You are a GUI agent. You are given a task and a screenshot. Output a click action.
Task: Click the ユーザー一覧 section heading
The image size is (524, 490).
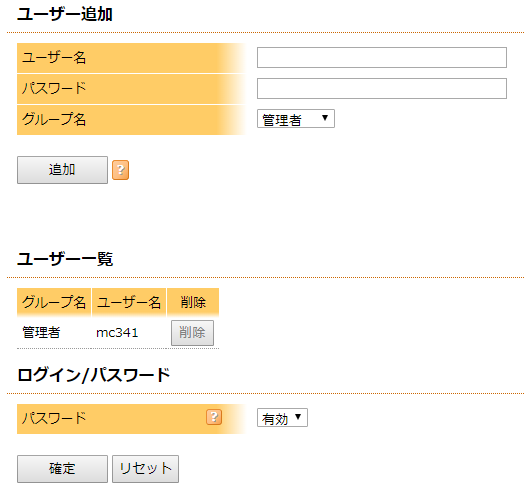click(x=65, y=259)
